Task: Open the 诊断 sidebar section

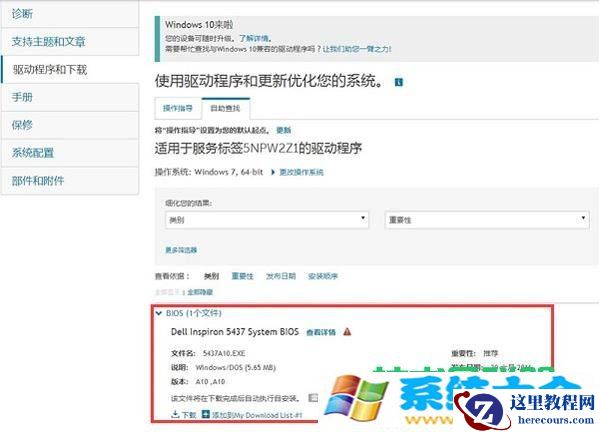Action: tap(70, 14)
